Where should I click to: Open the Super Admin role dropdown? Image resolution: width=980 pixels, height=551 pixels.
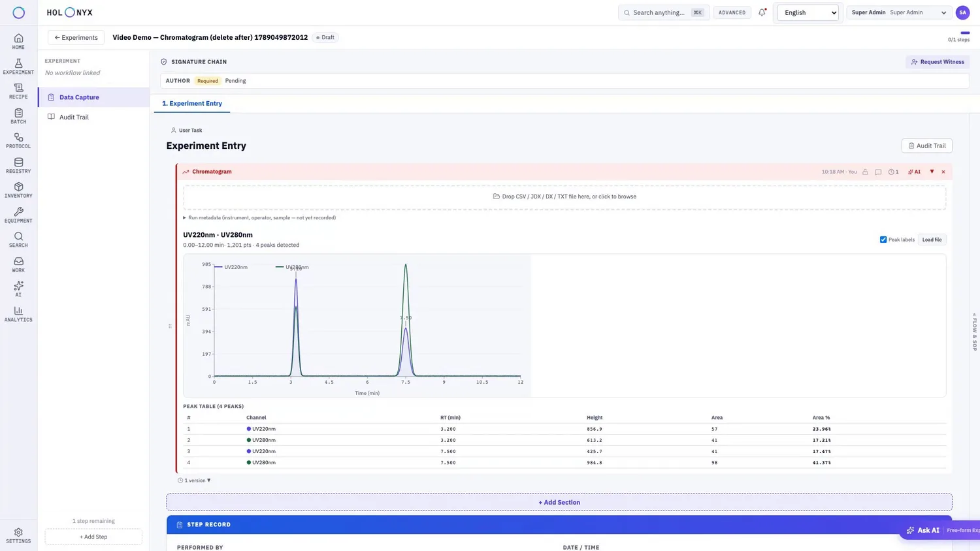pos(899,12)
